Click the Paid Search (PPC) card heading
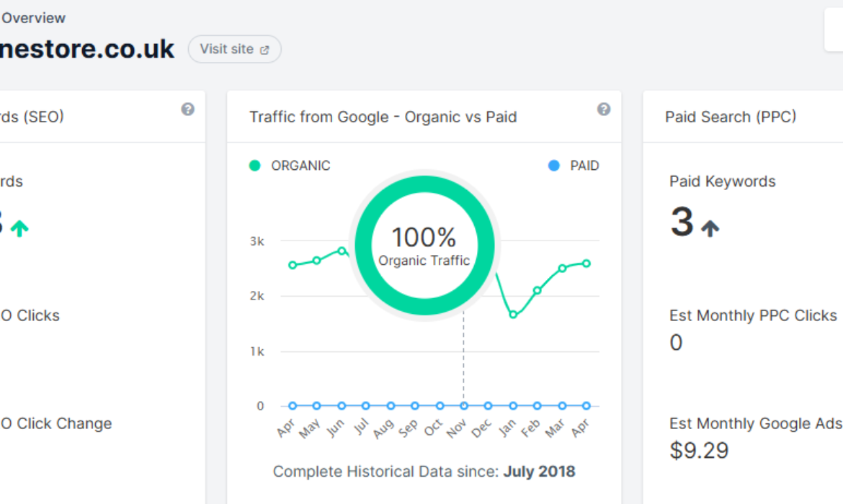Image resolution: width=843 pixels, height=504 pixels. pyautogui.click(x=731, y=117)
